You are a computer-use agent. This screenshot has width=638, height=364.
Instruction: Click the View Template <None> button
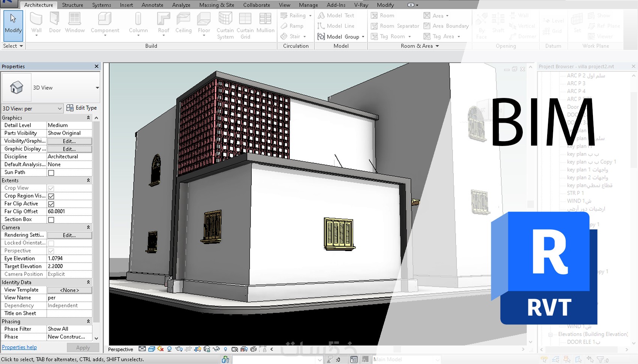[x=69, y=290]
